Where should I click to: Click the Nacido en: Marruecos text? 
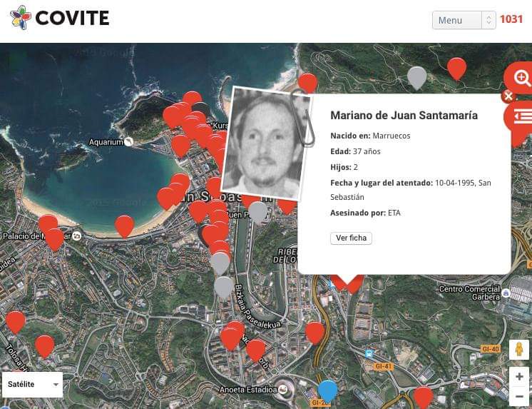click(371, 136)
